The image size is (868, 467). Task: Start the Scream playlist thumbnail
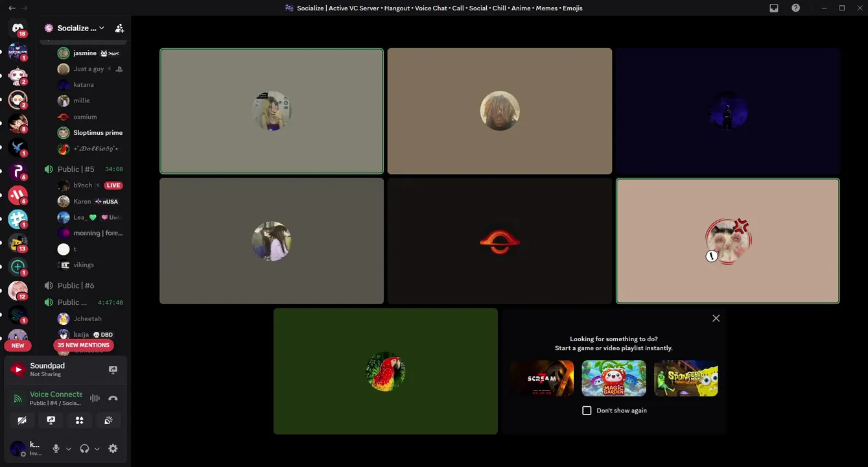point(542,378)
